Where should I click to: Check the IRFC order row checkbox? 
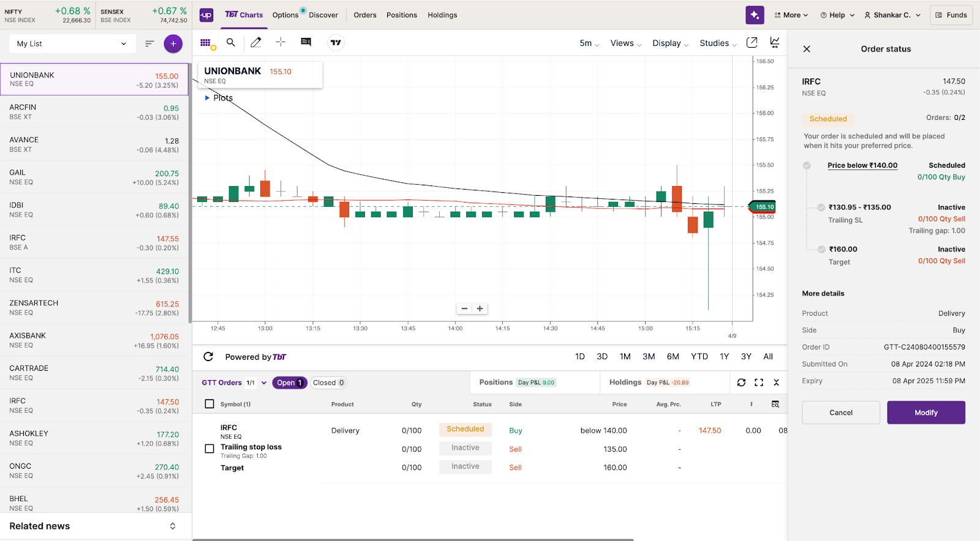tap(209, 449)
